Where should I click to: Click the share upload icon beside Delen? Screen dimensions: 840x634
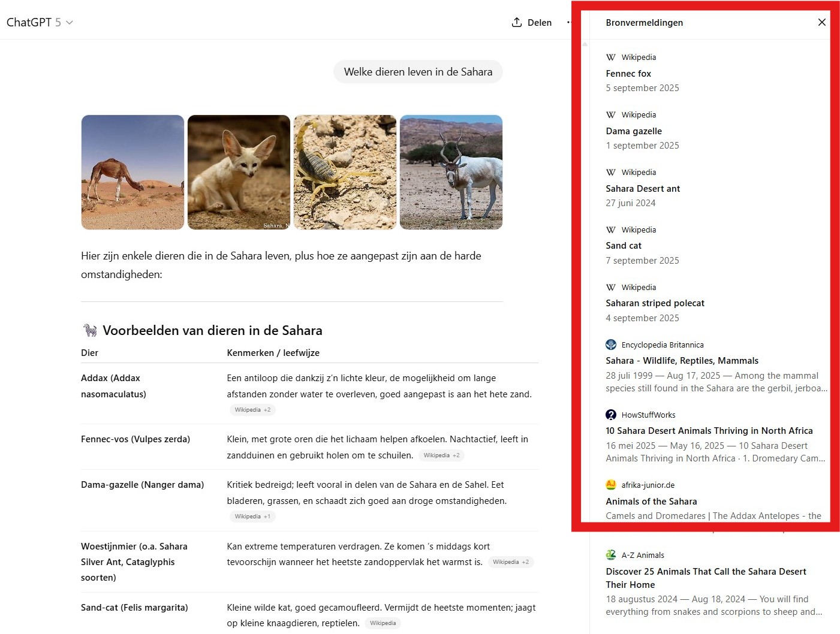tap(517, 22)
